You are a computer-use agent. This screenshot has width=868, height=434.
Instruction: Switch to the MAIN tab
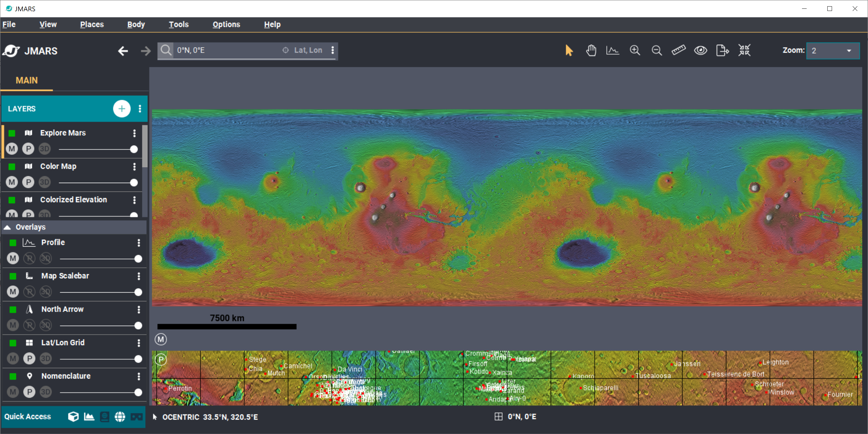27,80
